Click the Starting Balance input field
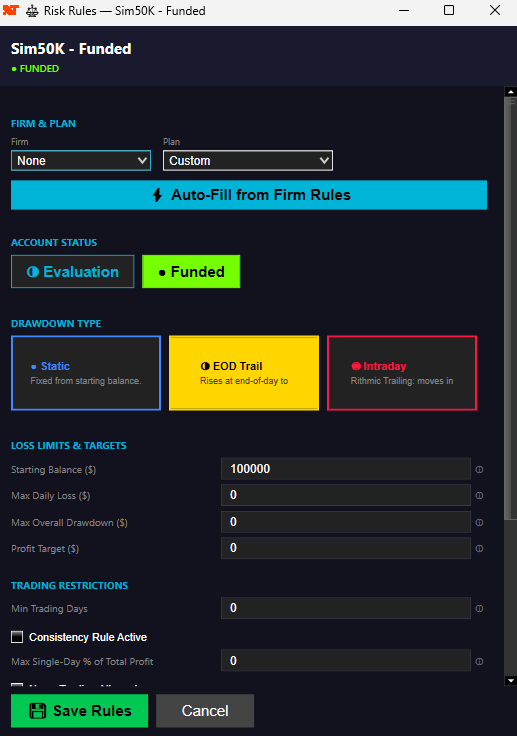 [346, 469]
